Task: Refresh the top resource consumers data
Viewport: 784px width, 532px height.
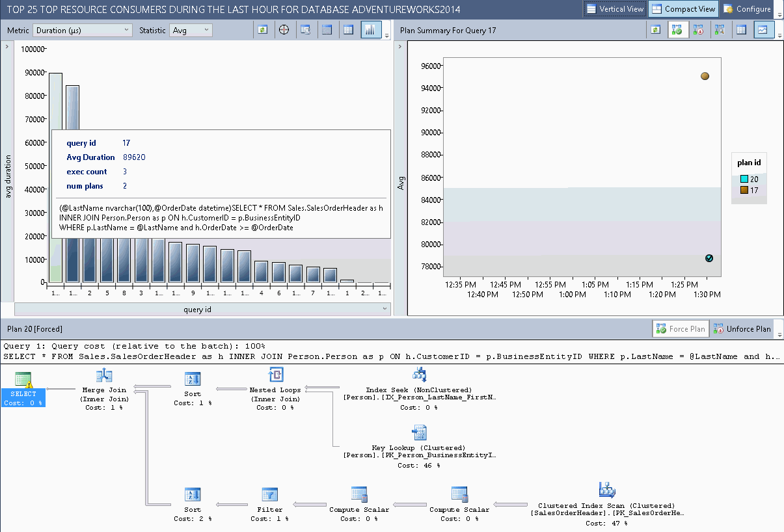Action: (262, 29)
